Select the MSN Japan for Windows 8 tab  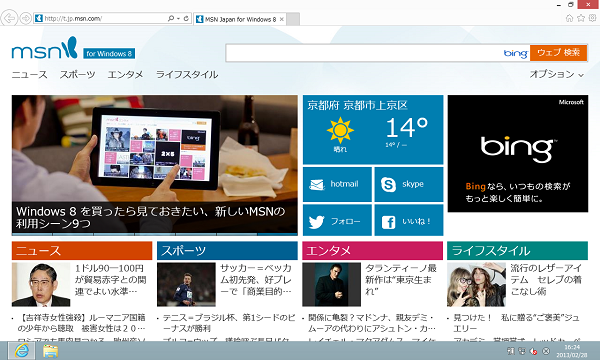click(240, 19)
